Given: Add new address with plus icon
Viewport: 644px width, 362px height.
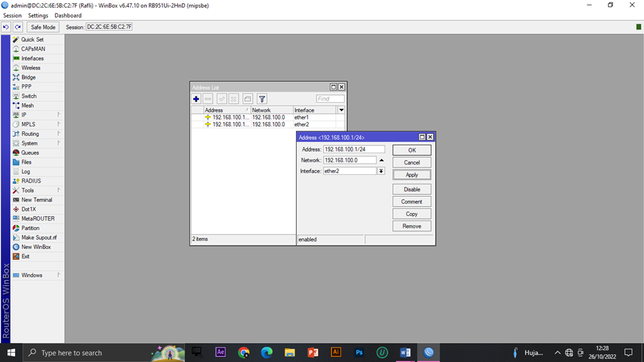Looking at the screenshot, I should [x=196, y=99].
